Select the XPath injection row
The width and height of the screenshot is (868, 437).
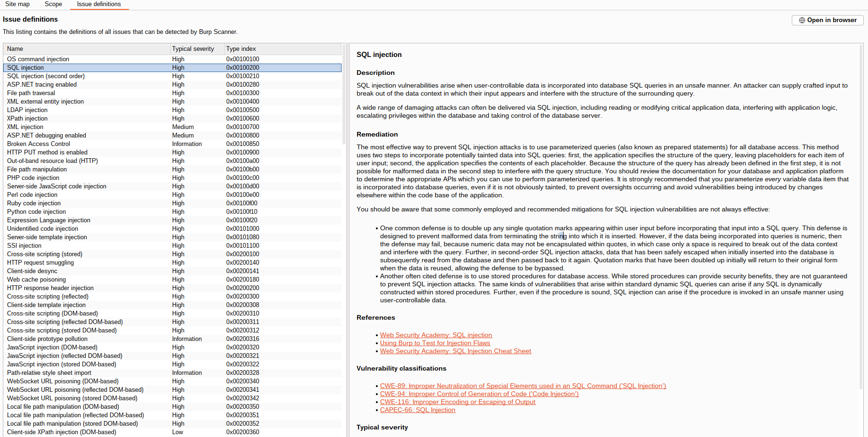tap(172, 119)
